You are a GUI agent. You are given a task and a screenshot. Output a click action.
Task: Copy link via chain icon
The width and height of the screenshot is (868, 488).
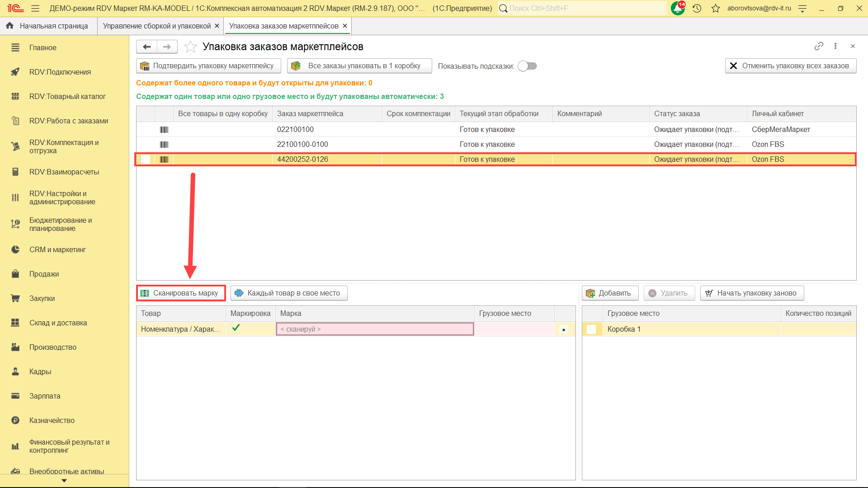pyautogui.click(x=819, y=46)
